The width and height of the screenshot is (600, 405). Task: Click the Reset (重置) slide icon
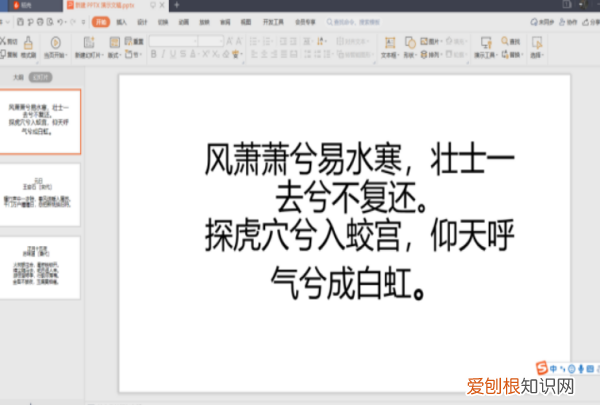click(x=128, y=41)
